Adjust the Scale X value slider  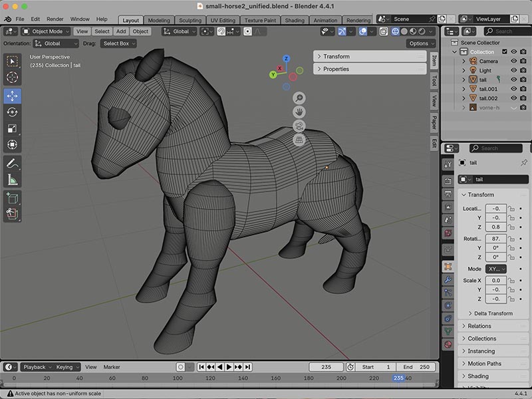tap(495, 279)
